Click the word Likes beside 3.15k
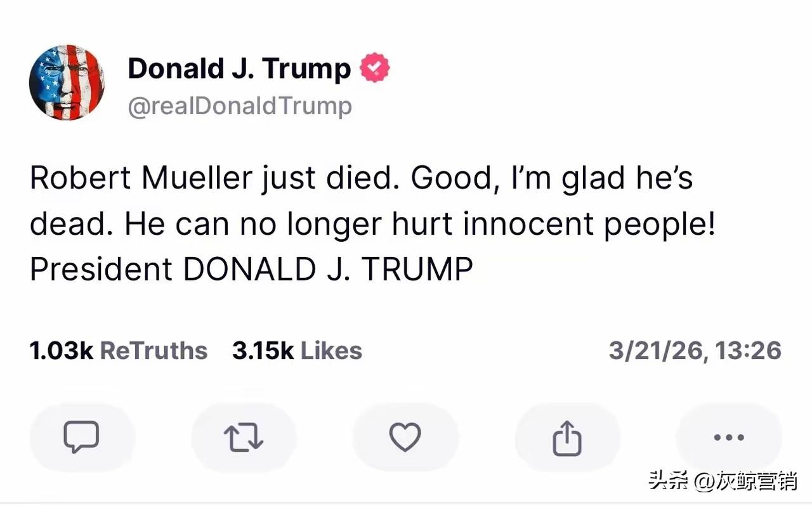812x505 pixels. 331,350
